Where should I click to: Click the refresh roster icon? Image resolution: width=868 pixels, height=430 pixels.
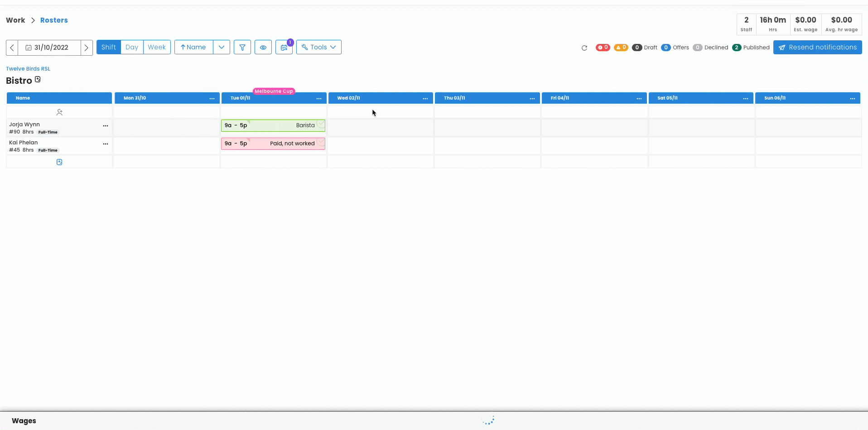point(584,48)
